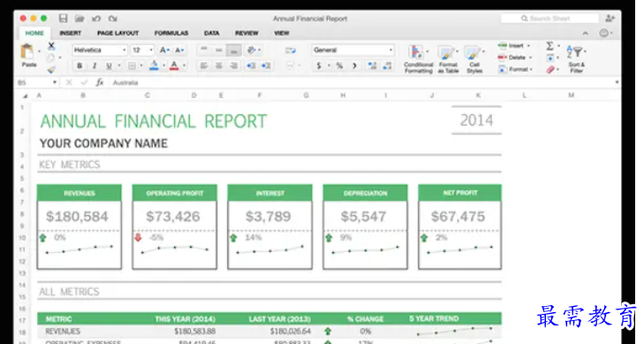Viewport: 644px width, 344px height.
Task: Expand the Format cells dropdown
Action: point(531,70)
